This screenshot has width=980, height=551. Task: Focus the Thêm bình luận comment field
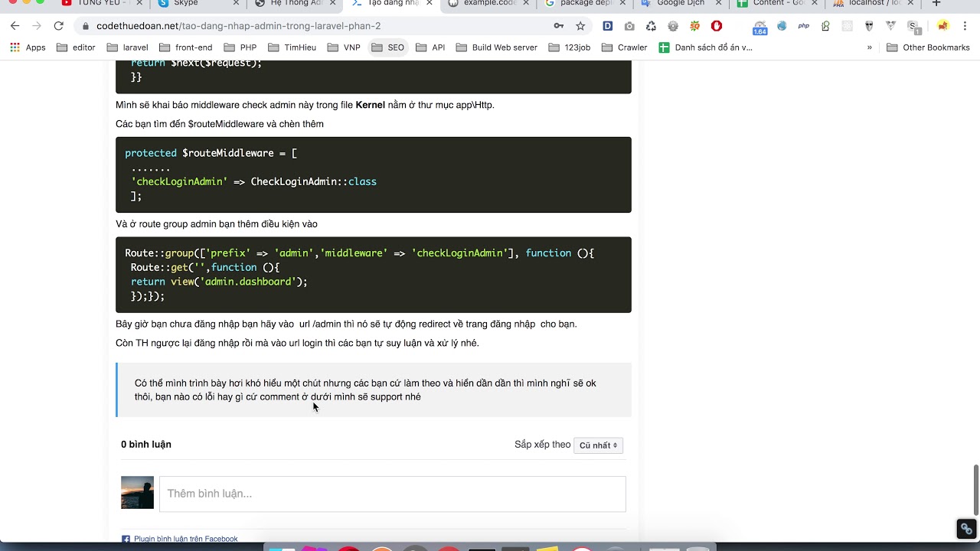click(x=393, y=494)
